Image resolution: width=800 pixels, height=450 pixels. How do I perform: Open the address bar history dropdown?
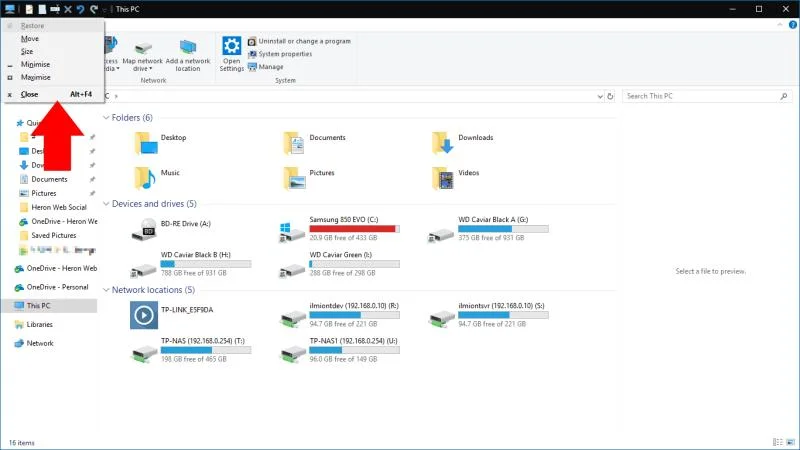[600, 96]
